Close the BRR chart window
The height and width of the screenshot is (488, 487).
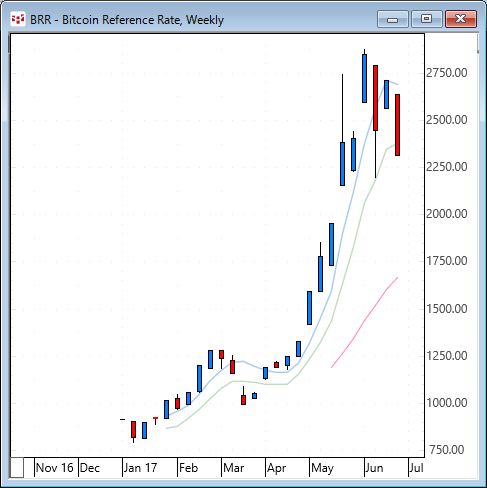point(461,19)
